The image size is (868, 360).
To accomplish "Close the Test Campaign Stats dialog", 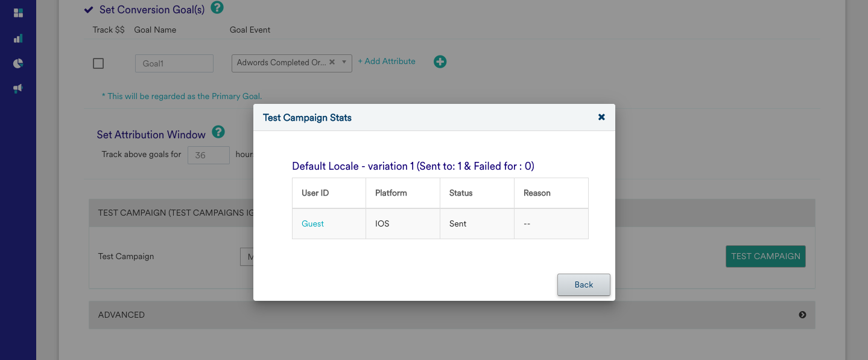I will pyautogui.click(x=601, y=117).
